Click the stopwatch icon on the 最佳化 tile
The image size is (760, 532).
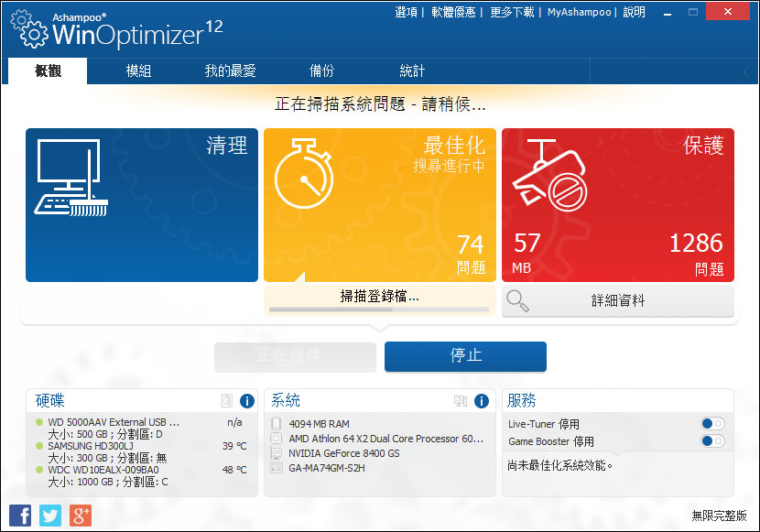pyautogui.click(x=304, y=173)
